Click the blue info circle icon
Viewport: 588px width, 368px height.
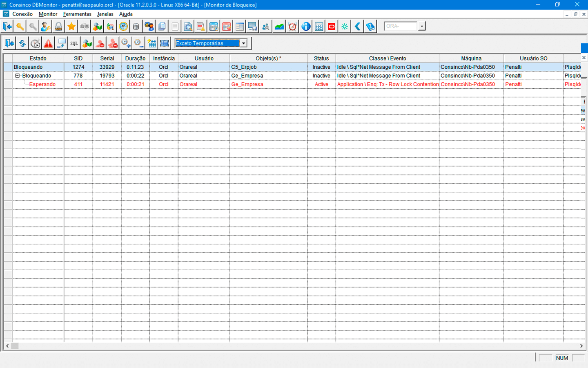click(306, 27)
